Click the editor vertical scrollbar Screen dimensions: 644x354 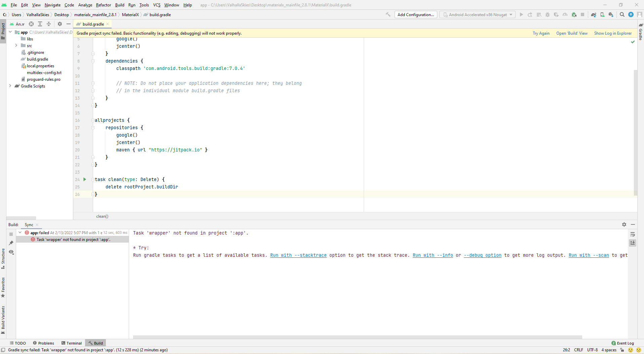point(635,133)
